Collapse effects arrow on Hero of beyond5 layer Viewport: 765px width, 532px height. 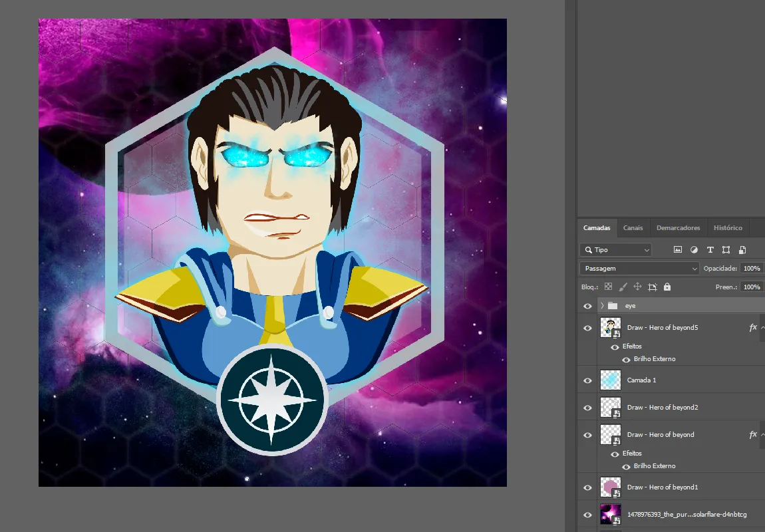(762, 327)
